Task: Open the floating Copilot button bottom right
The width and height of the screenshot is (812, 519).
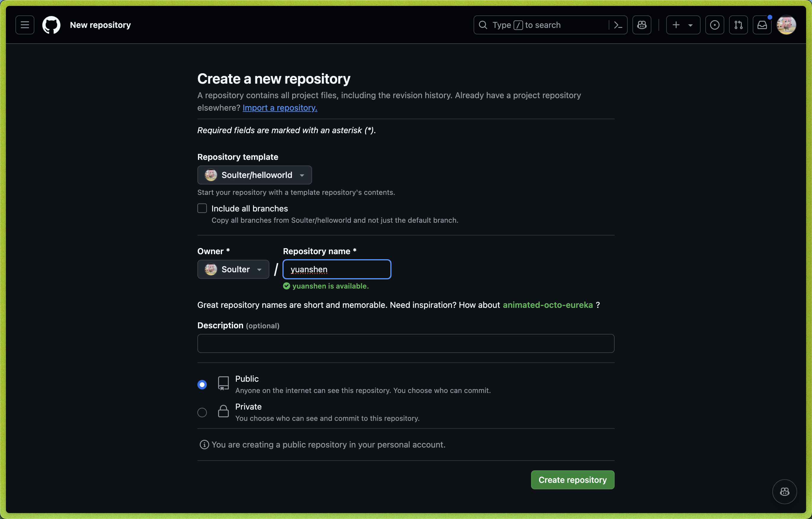Action: 784,492
